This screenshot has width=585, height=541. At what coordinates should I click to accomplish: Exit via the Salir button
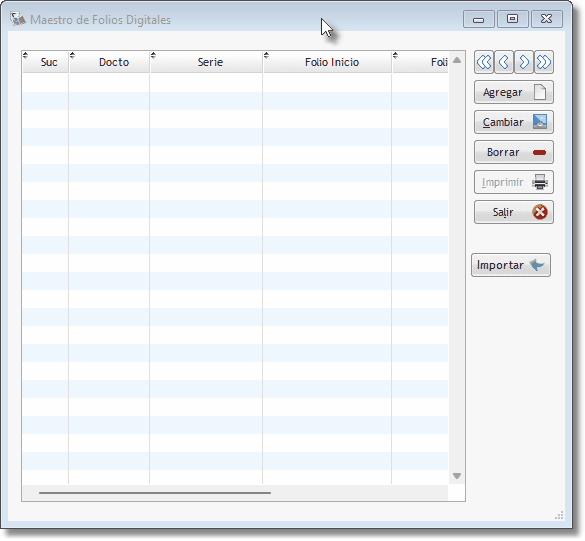pos(514,212)
